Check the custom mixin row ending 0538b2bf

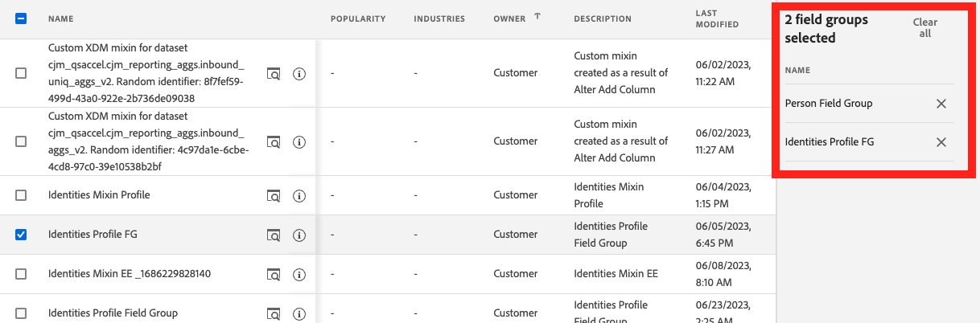(21, 141)
